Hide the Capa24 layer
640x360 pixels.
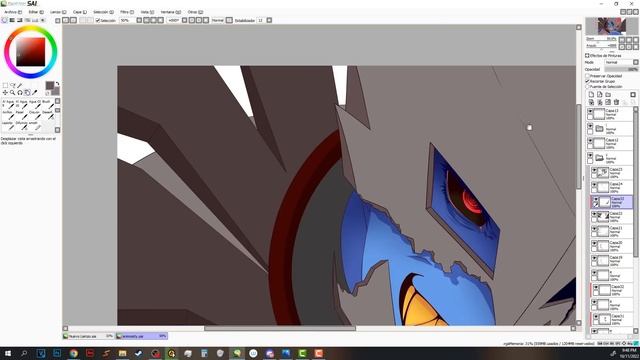pyautogui.click(x=595, y=185)
